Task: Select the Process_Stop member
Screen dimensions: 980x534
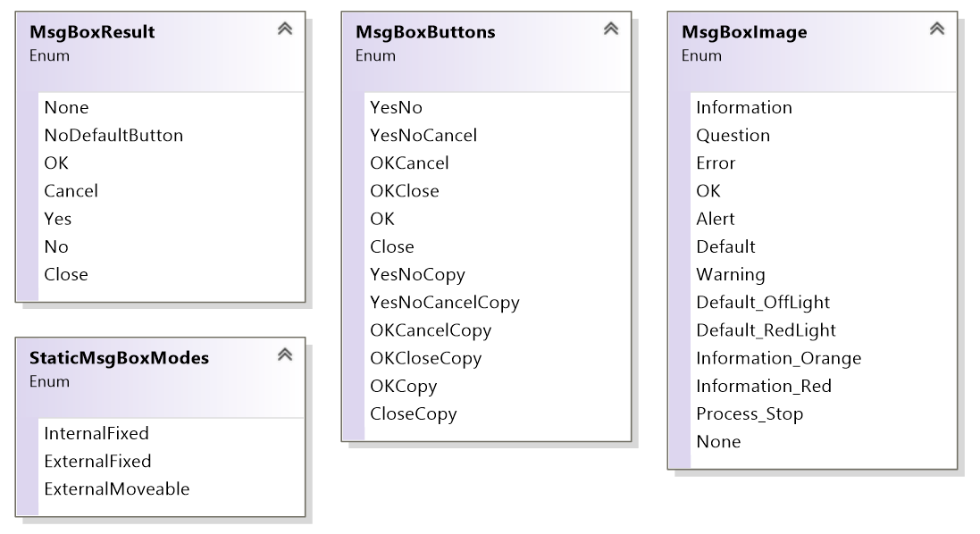Action: click(750, 414)
